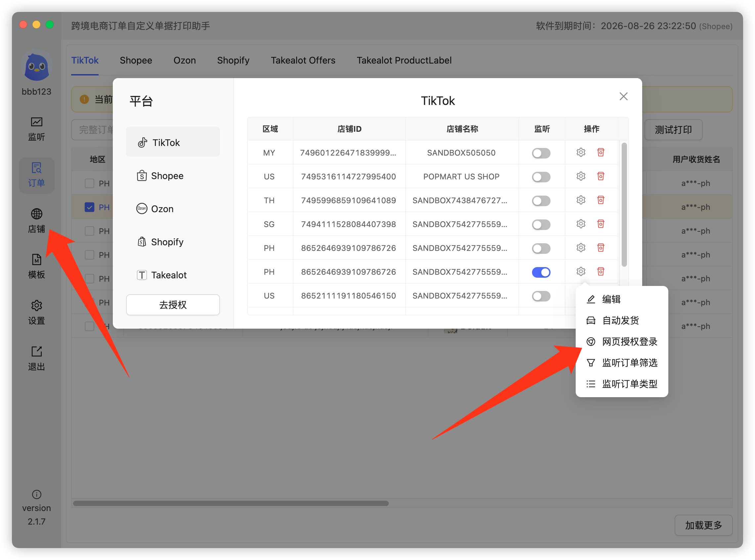Disable the active blue 监听 toggle
Screen dimensions: 755x560
click(541, 272)
